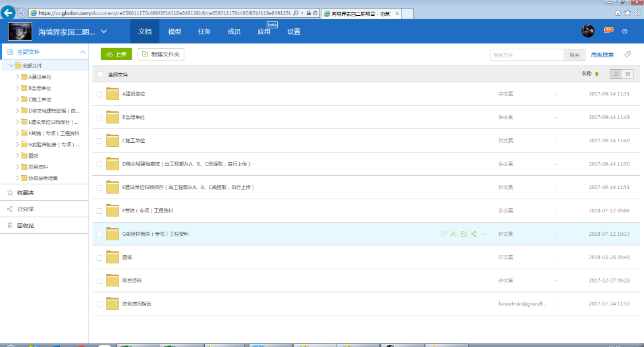Open the 成员 tab
Screen dimensions: 644x347
(234, 32)
